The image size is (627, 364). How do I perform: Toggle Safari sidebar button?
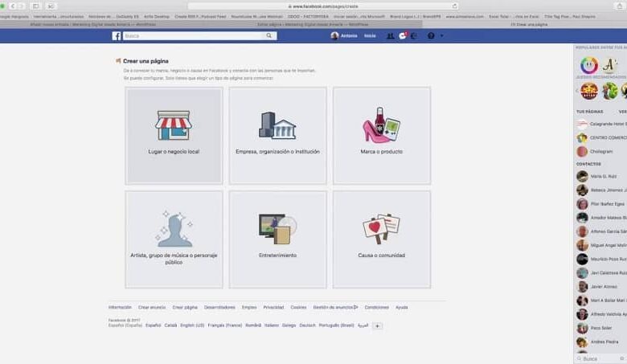point(35,6)
